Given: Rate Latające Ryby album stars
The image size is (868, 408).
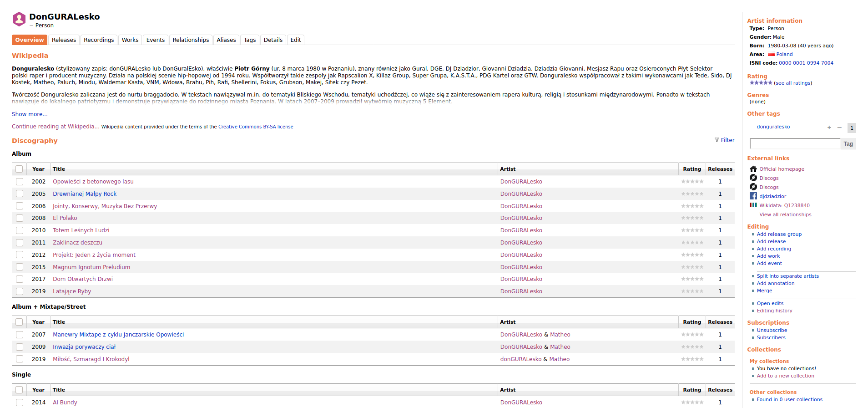Looking at the screenshot, I should point(692,291).
